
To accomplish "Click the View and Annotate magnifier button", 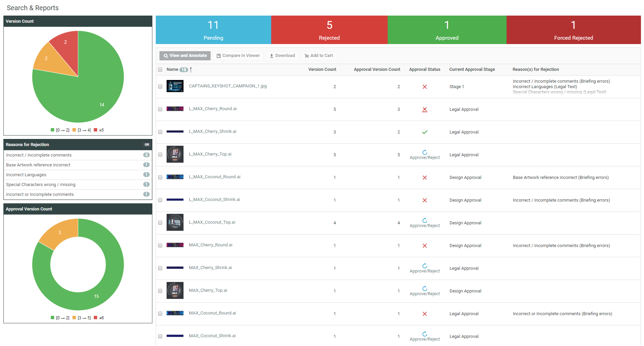I will (185, 56).
